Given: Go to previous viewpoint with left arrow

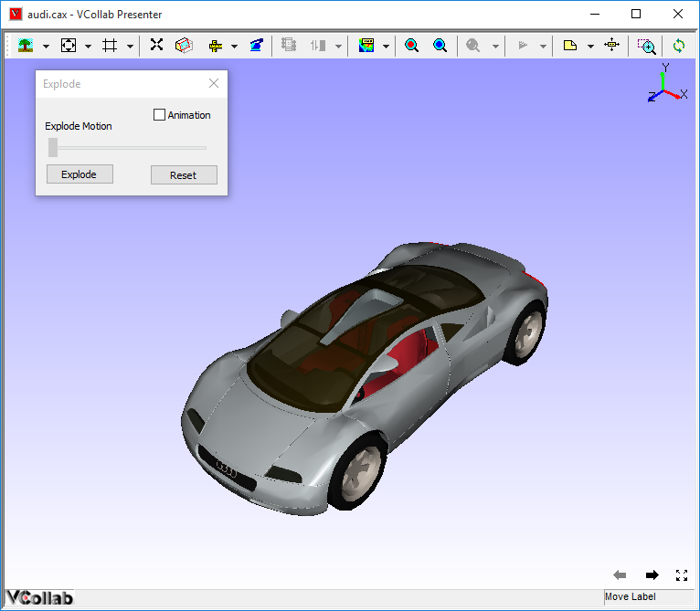Looking at the screenshot, I should (620, 574).
